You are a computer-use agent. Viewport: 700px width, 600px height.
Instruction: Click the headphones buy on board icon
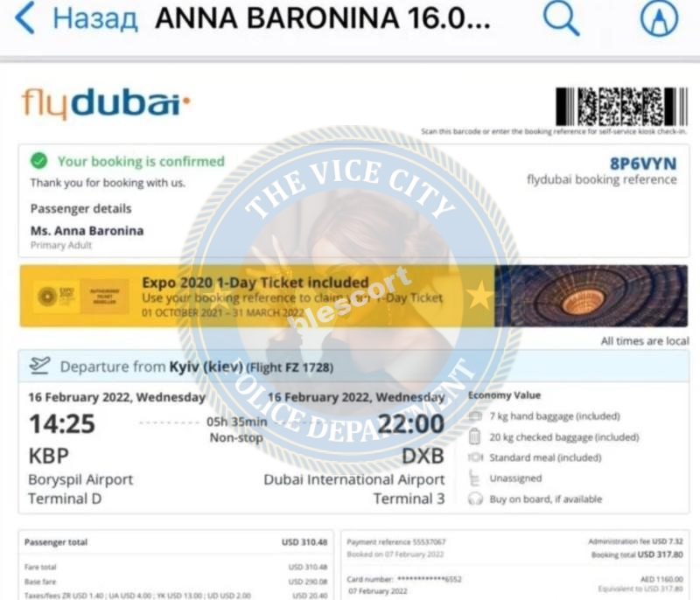tap(475, 499)
